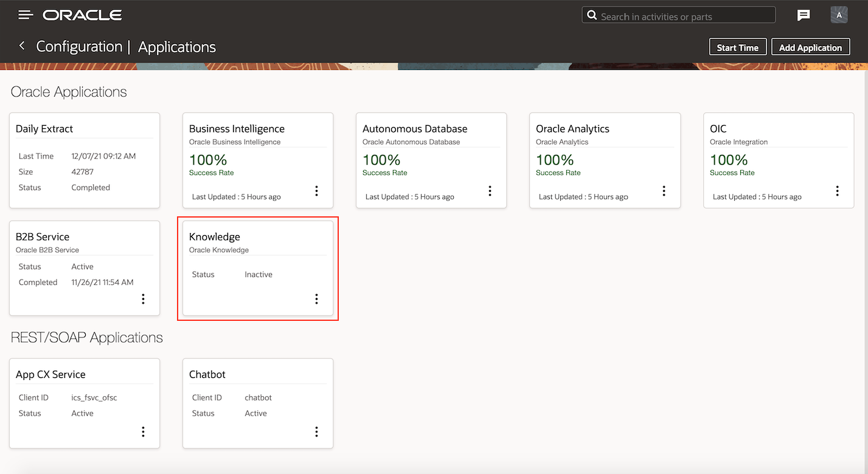Viewport: 868px width, 474px height.
Task: Open Business Intelligence card options menu
Action: (x=316, y=191)
